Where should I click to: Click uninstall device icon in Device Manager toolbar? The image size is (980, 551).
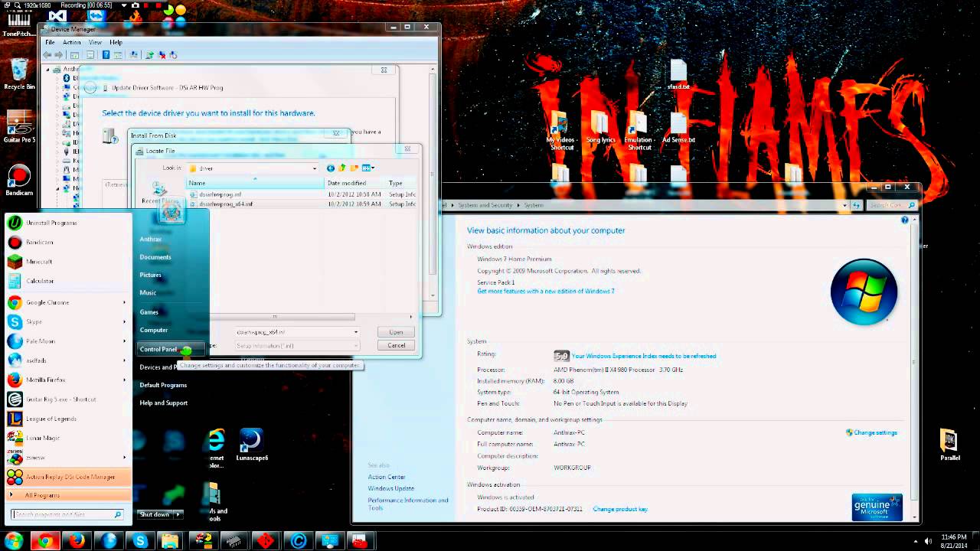(162, 55)
